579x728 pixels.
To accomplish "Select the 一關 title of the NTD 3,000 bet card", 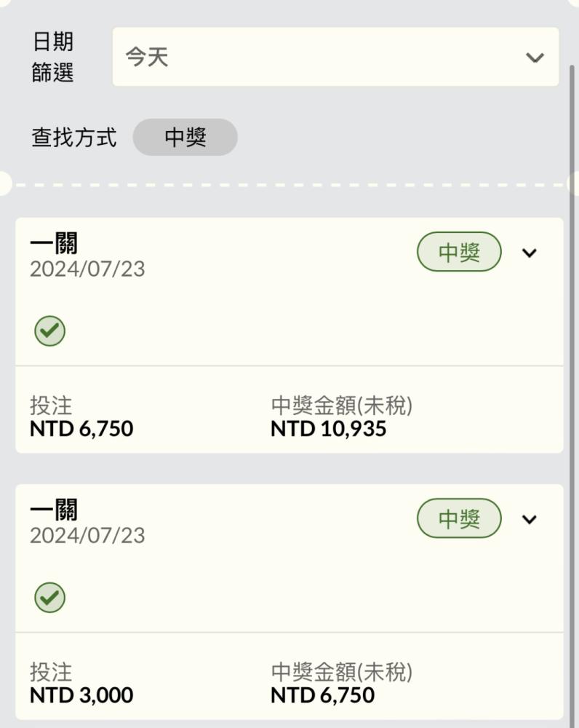I will tap(54, 510).
